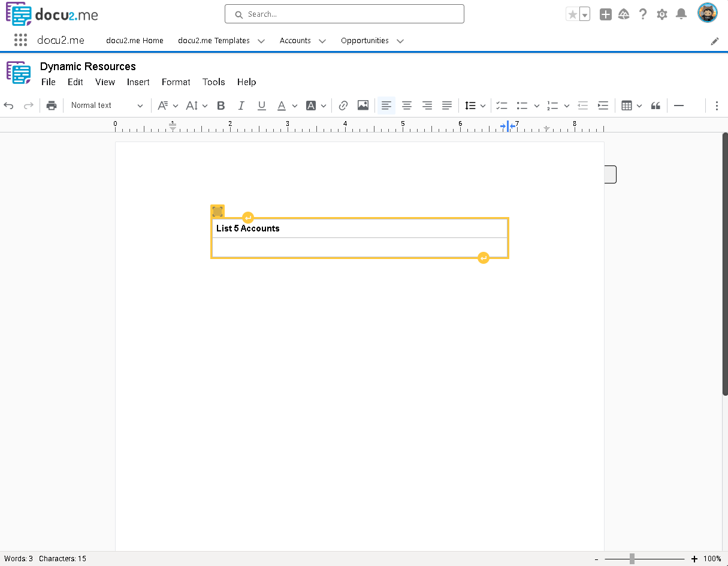This screenshot has width=728, height=566.
Task: Expand table options dropdown arrow
Action: click(639, 106)
